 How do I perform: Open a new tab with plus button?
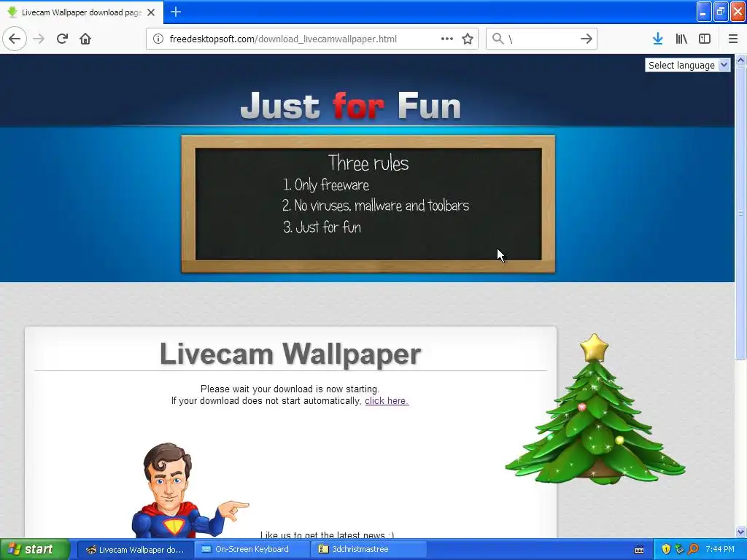coord(176,12)
